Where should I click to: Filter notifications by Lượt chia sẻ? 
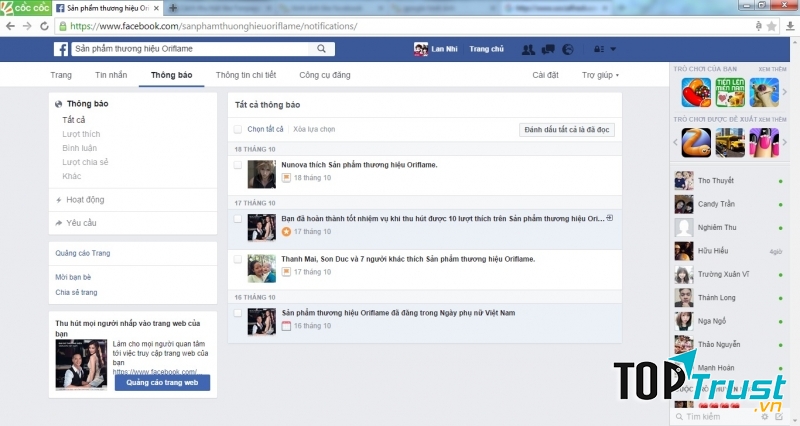(x=85, y=162)
